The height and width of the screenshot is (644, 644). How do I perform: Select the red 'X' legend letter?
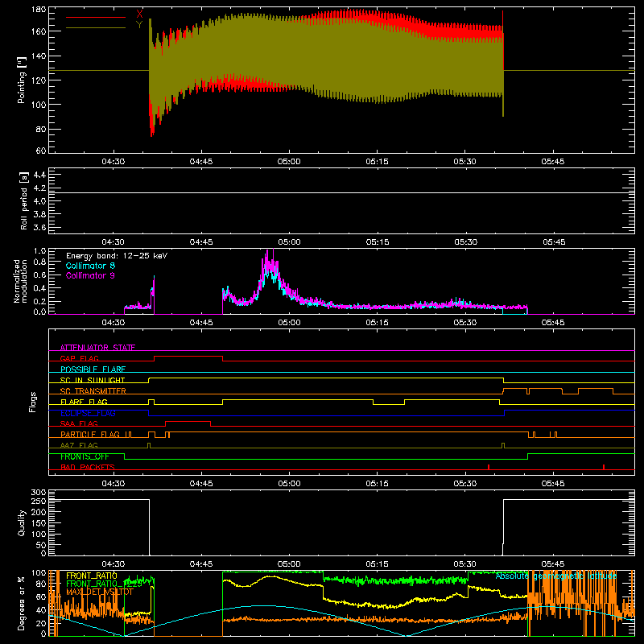click(139, 14)
